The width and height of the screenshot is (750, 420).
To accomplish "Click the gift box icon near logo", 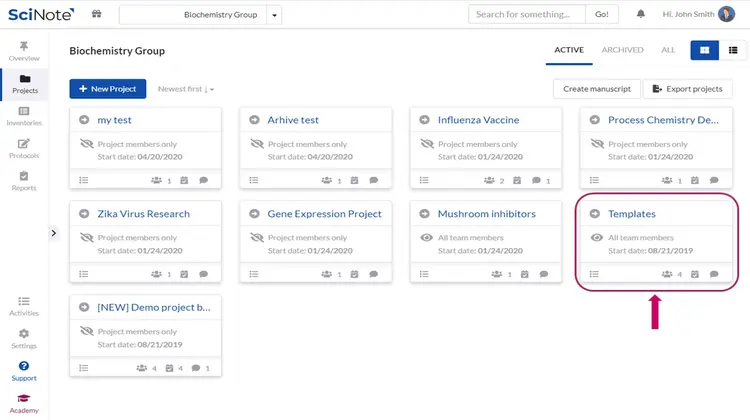I will pos(96,14).
